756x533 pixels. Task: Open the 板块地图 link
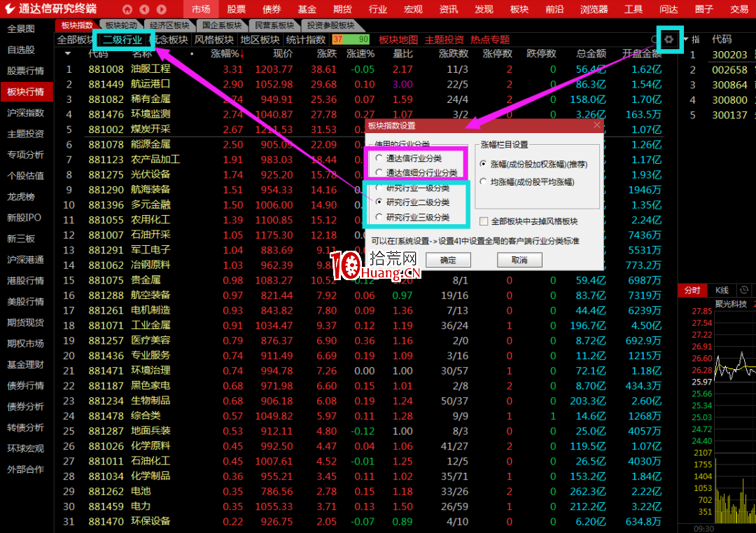pyautogui.click(x=398, y=39)
